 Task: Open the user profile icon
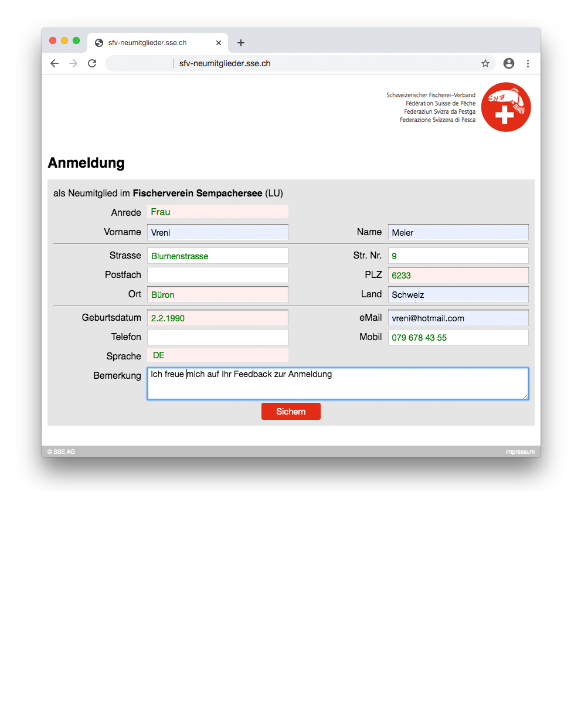coord(509,63)
